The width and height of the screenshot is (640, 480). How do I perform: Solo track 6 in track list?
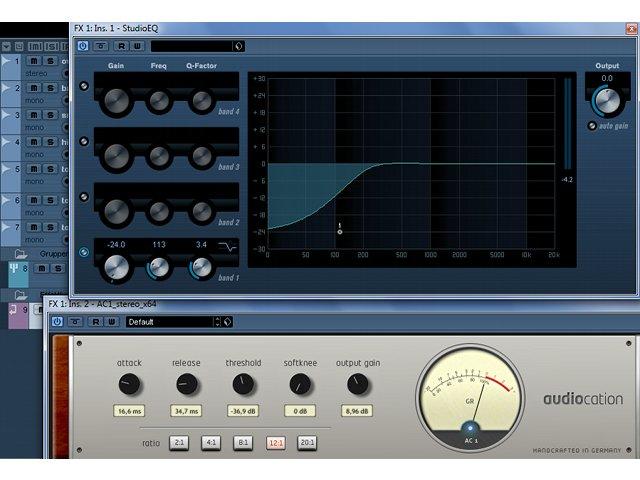click(x=50, y=200)
